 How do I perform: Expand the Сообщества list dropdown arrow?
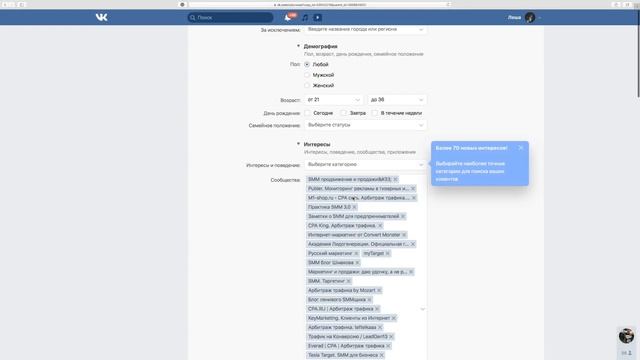tap(422, 309)
